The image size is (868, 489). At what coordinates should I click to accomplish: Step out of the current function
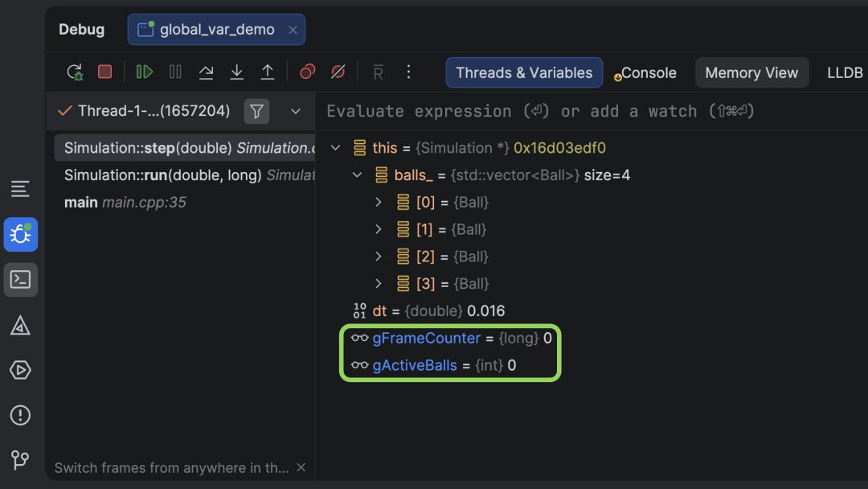268,72
